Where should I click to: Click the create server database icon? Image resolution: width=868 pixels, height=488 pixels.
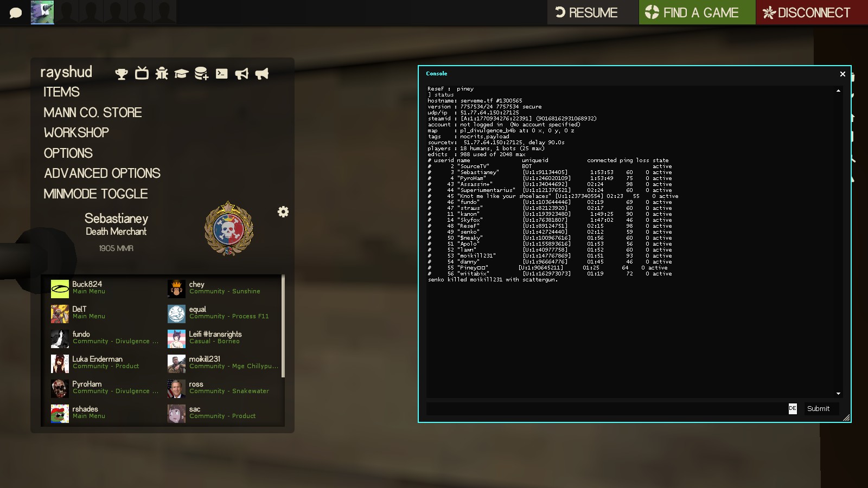click(201, 74)
